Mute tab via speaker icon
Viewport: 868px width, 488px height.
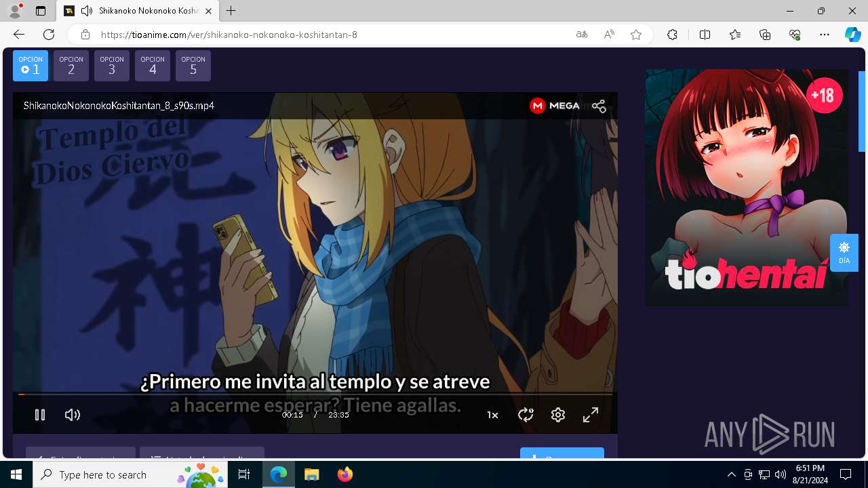point(87,11)
